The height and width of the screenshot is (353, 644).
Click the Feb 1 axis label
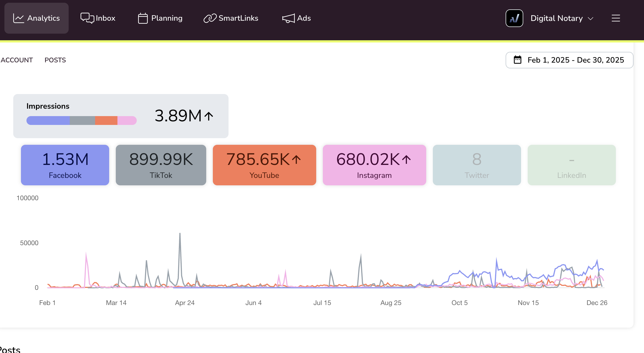pos(47,303)
